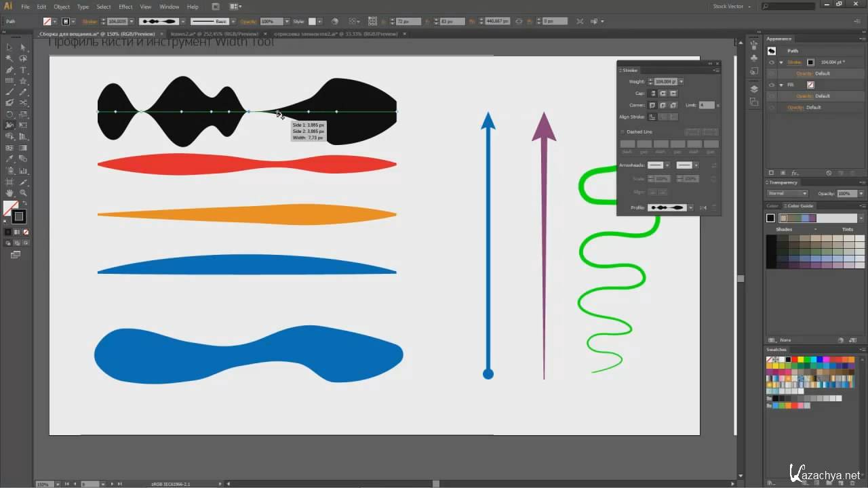Toggle visibility of the Fill attribute
Viewport: 868px width, 488px height.
772,85
